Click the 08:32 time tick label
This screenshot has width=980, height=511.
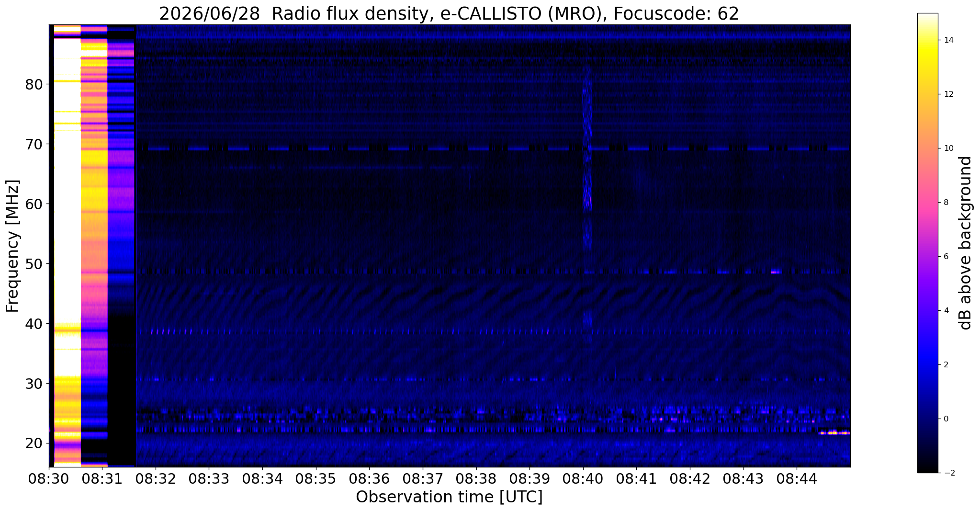point(156,479)
